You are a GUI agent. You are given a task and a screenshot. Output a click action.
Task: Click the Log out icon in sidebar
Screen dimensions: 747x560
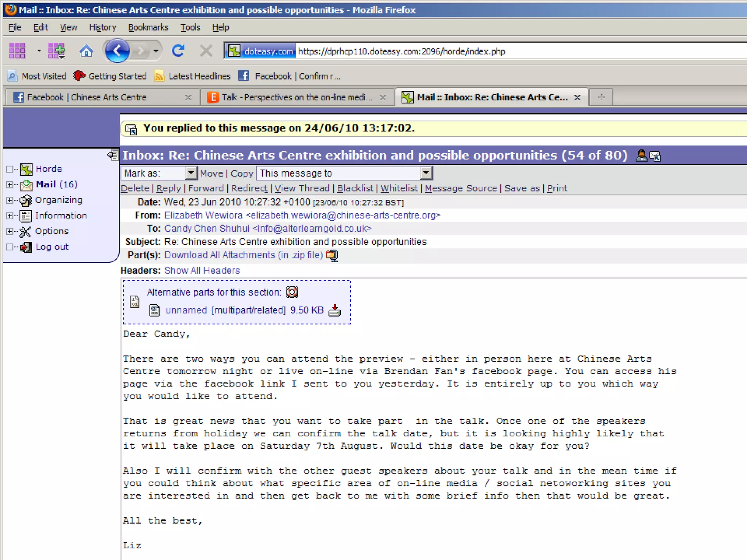tap(26, 247)
